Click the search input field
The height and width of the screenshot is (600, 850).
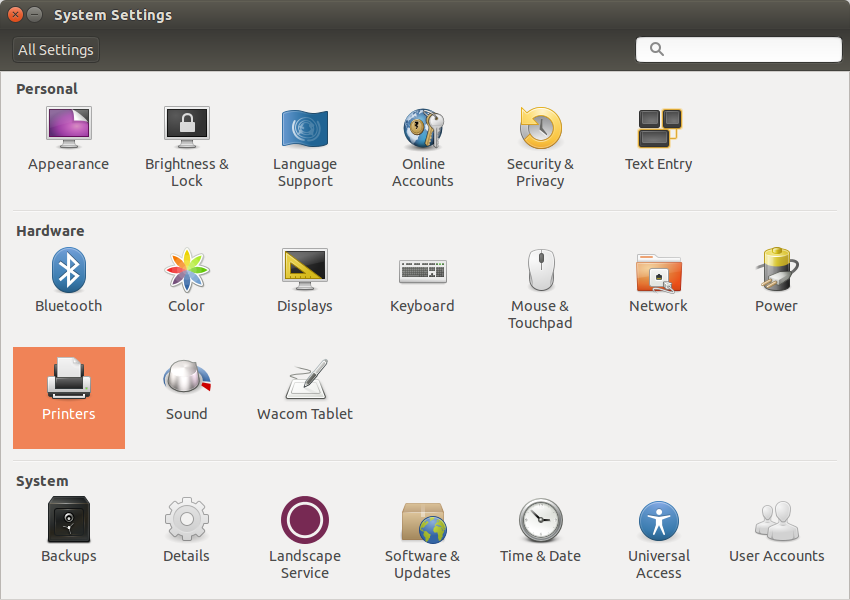point(738,49)
